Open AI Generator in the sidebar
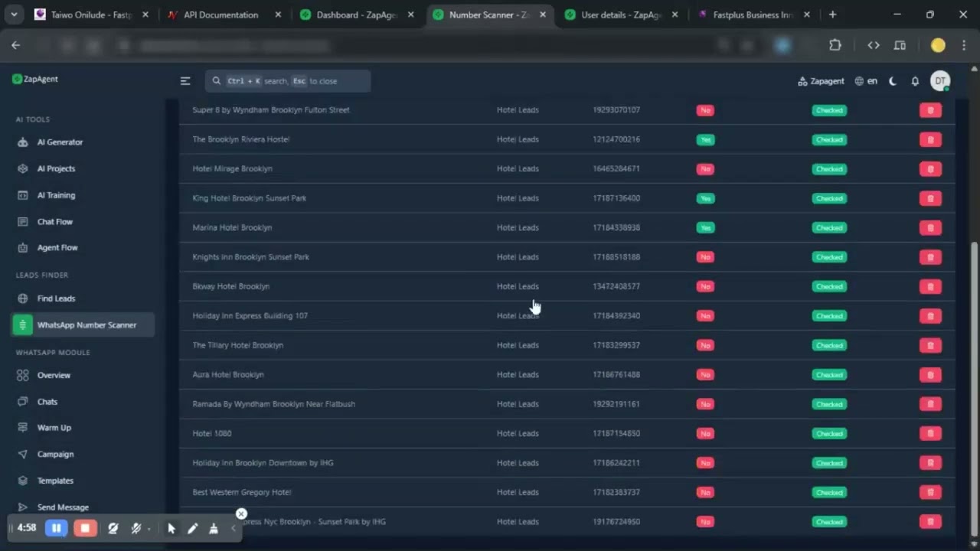980x551 pixels. click(x=60, y=142)
